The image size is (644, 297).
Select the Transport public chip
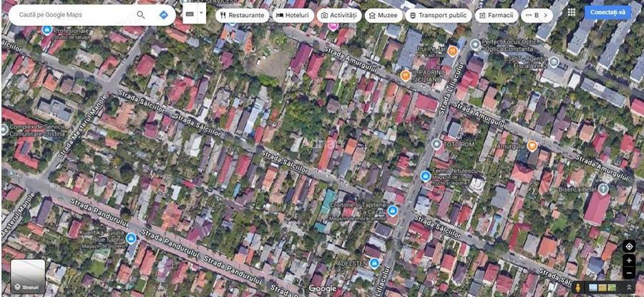click(x=438, y=16)
